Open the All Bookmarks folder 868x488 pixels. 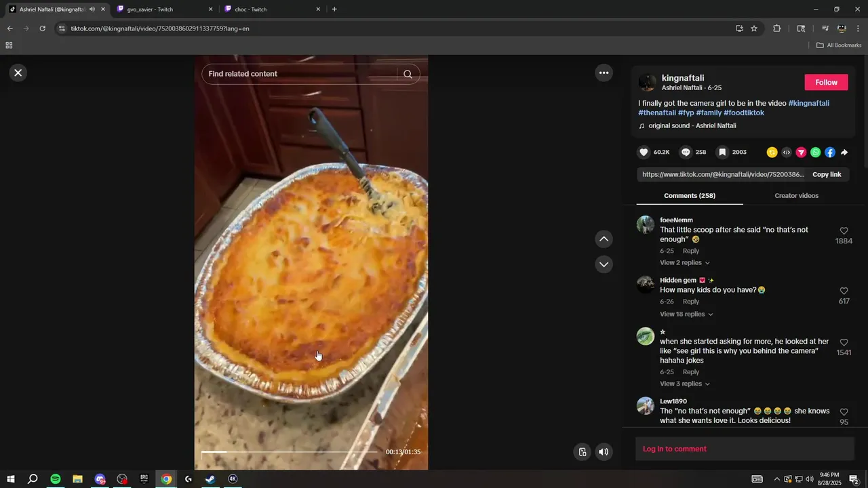pos(839,45)
